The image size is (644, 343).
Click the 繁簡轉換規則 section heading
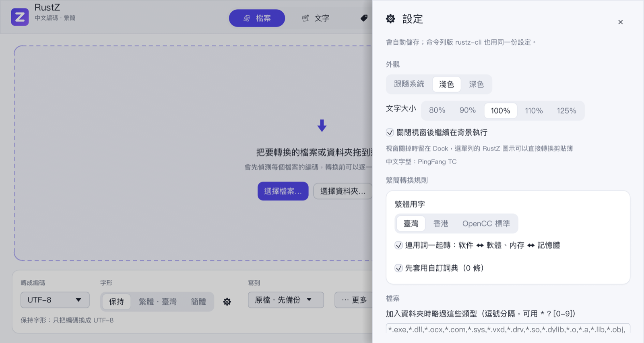pyautogui.click(x=407, y=180)
